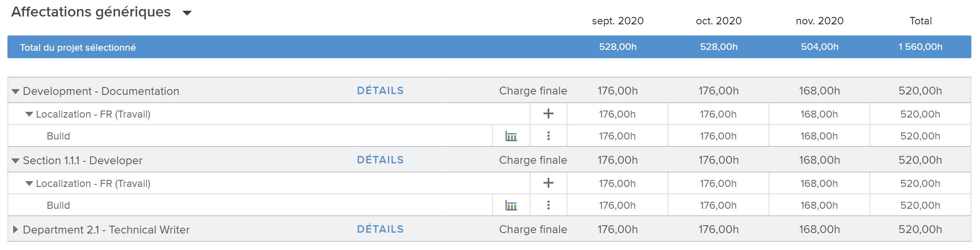Click plus icon for Localization under Section 1.1.1
This screenshot has width=980, height=250.
pyautogui.click(x=549, y=183)
